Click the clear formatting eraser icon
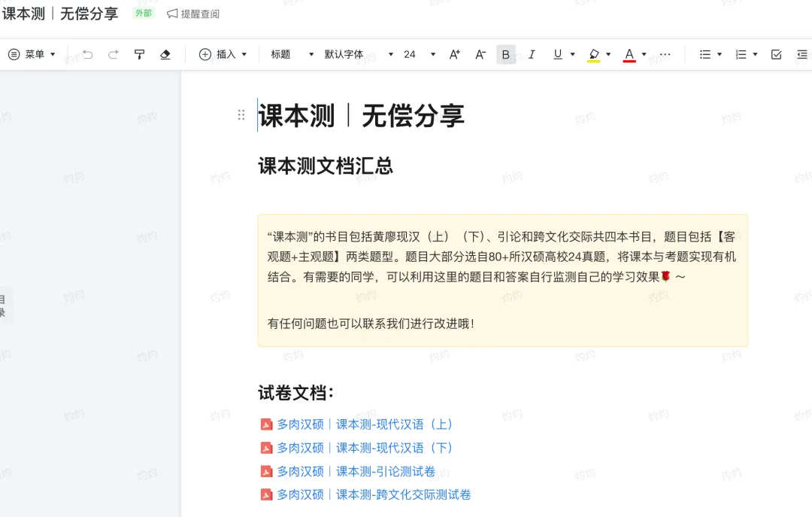Viewport: 812px width, 517px height. 165,54
